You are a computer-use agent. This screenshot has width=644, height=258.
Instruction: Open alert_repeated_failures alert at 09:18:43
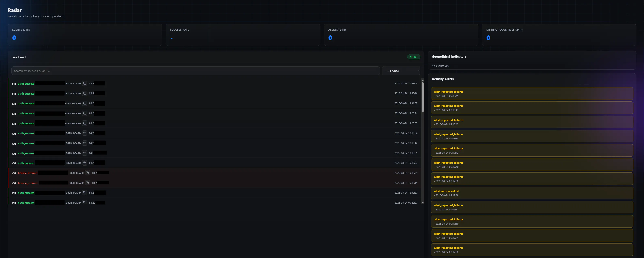click(532, 108)
